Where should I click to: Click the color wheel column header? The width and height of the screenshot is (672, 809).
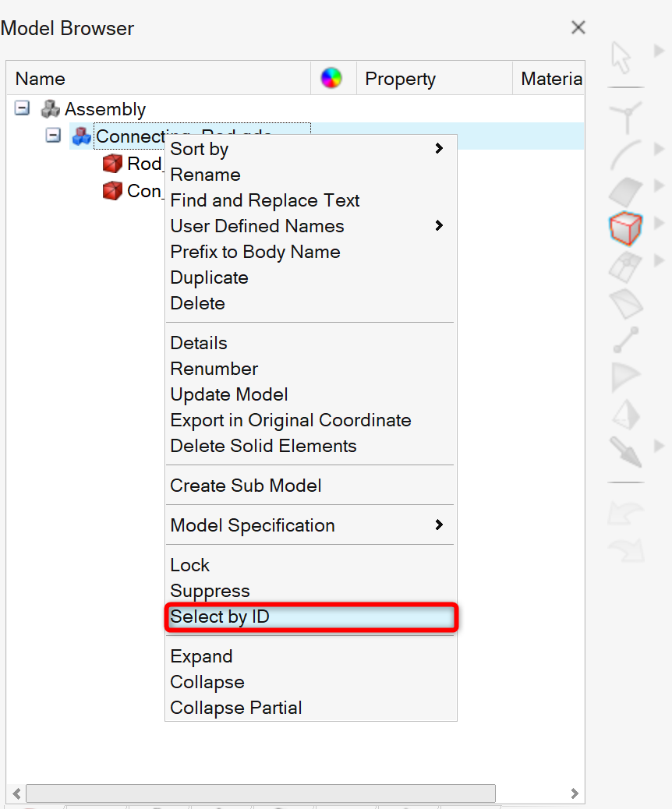pyautogui.click(x=331, y=78)
